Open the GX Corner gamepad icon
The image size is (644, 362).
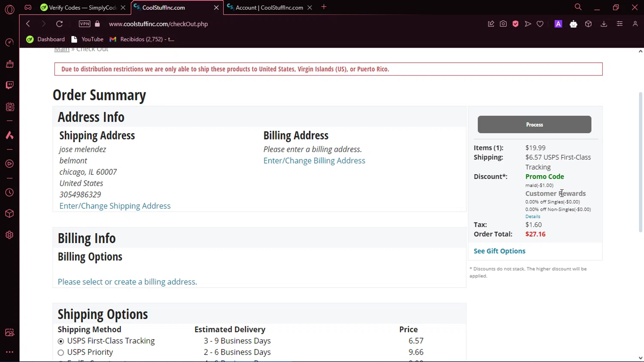28,7
